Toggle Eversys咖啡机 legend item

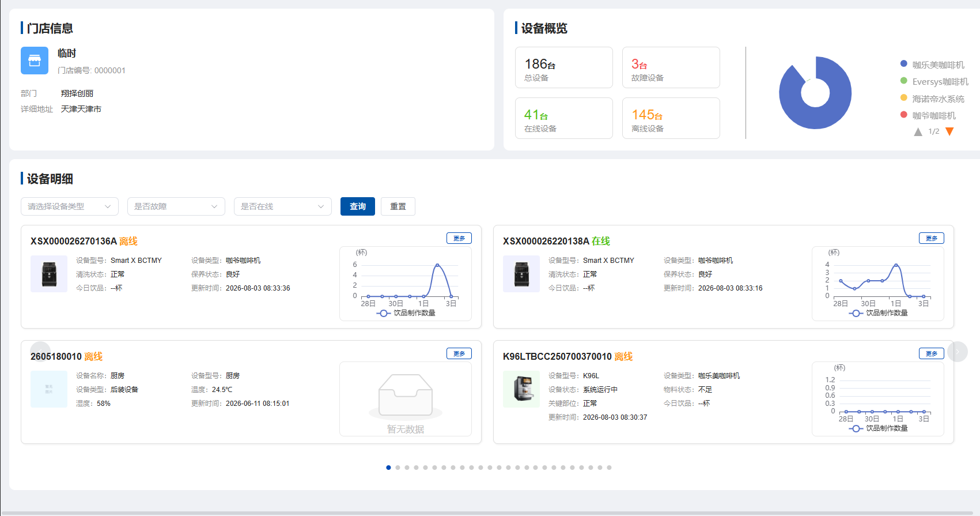(934, 81)
